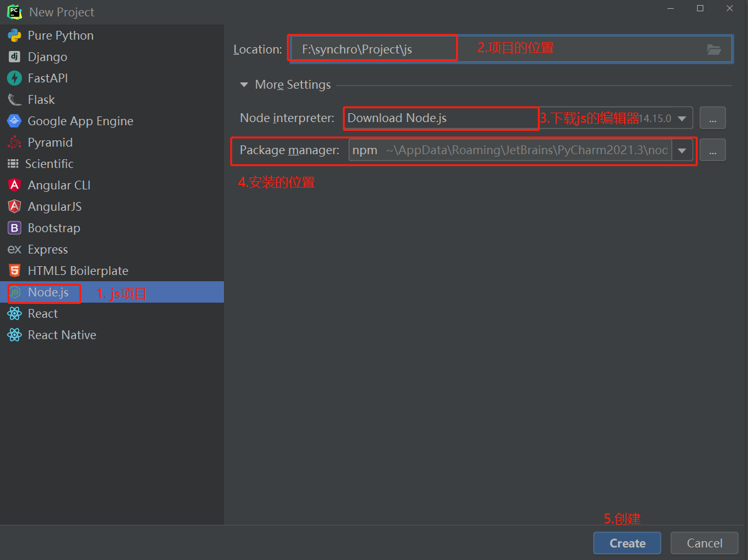Click the AngularJS shield icon
This screenshot has height=560, width=748.
(14, 206)
